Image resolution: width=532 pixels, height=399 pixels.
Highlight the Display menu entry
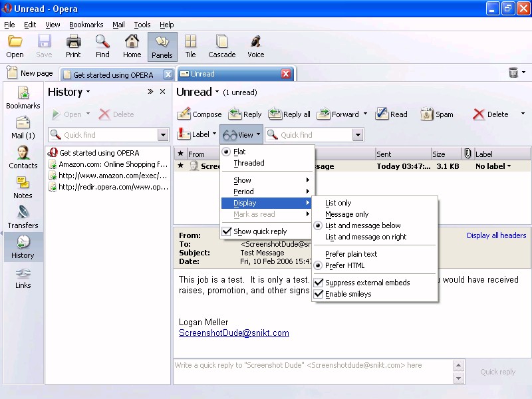267,203
